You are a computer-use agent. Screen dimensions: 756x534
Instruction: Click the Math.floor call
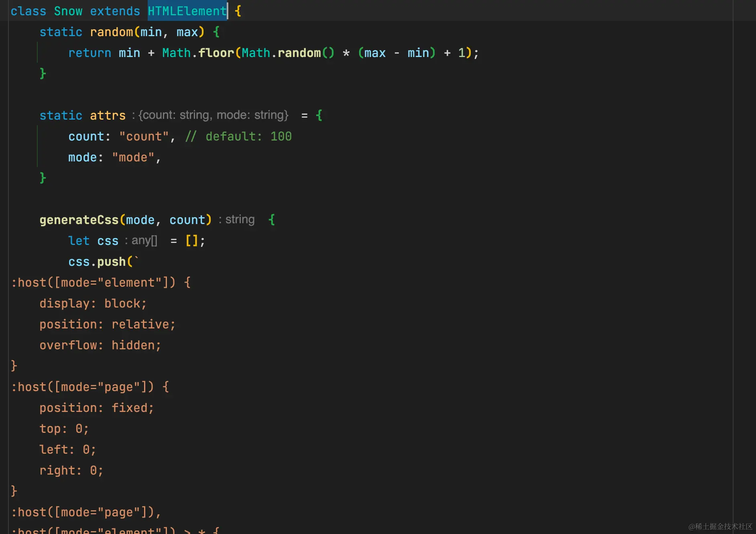point(198,53)
